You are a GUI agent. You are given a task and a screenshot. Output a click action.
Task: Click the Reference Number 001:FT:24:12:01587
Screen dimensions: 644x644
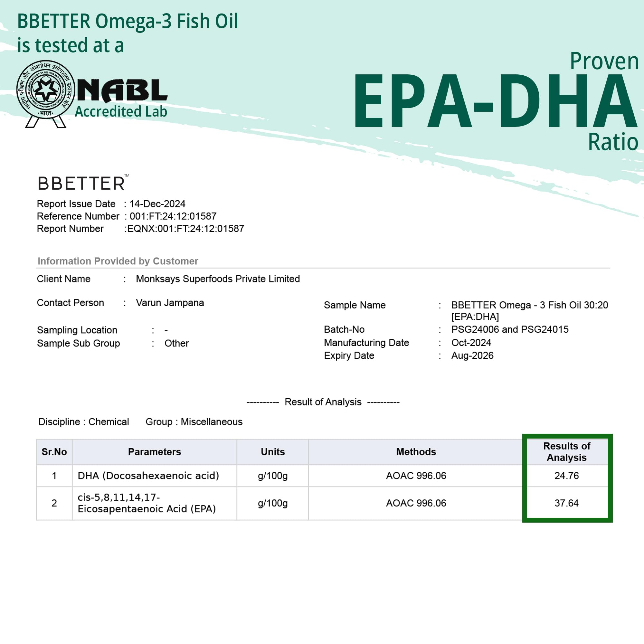(x=173, y=216)
